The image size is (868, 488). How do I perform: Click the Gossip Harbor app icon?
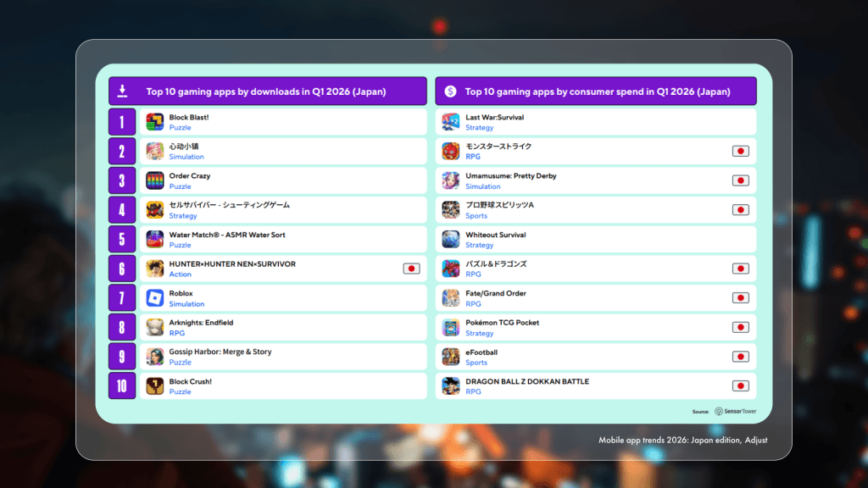[155, 357]
